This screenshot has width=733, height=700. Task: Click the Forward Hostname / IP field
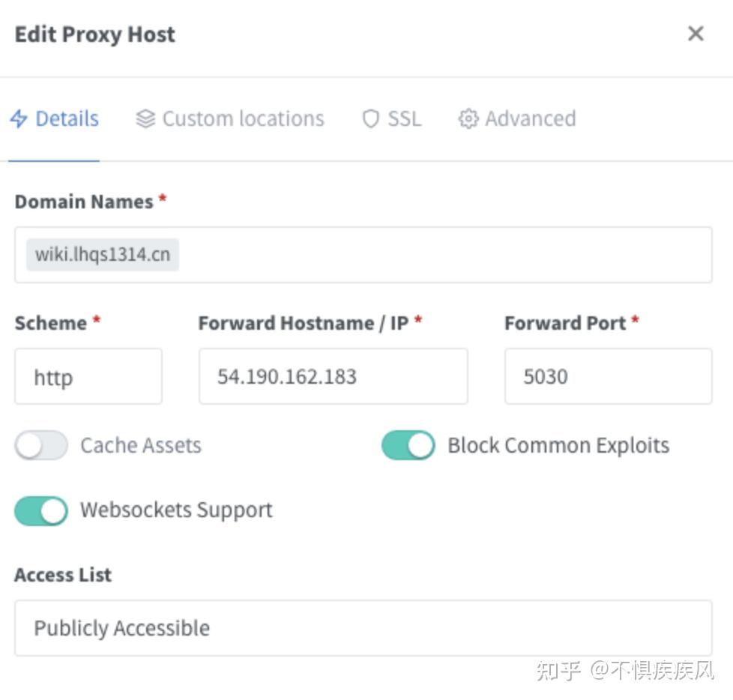[334, 376]
